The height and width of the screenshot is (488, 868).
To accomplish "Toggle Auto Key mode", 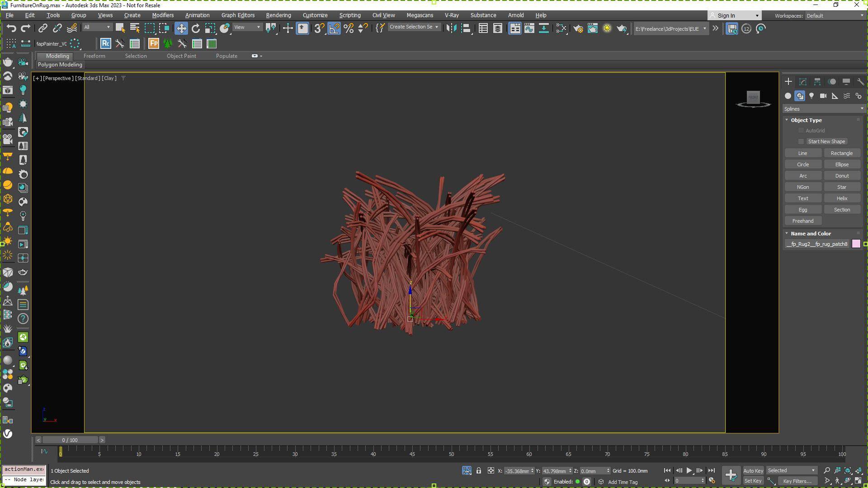I will [x=753, y=471].
